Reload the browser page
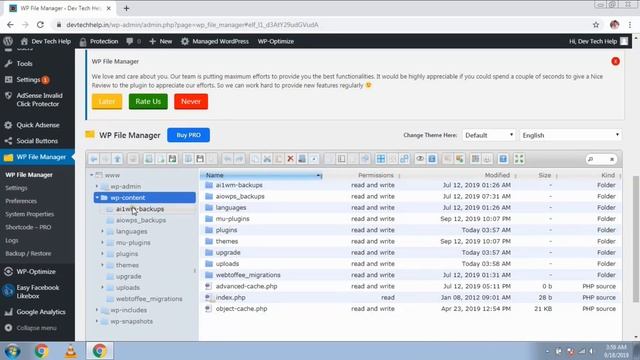The image size is (640, 360). click(x=40, y=25)
